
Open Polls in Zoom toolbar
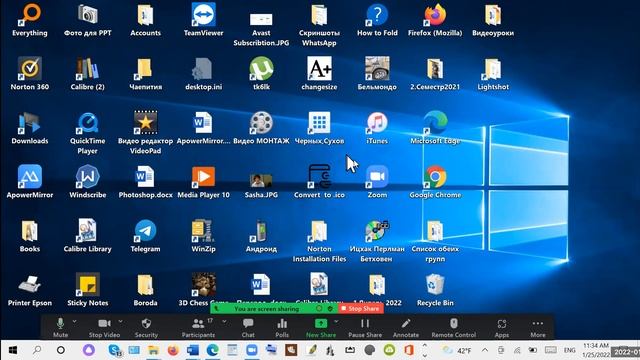point(282,327)
